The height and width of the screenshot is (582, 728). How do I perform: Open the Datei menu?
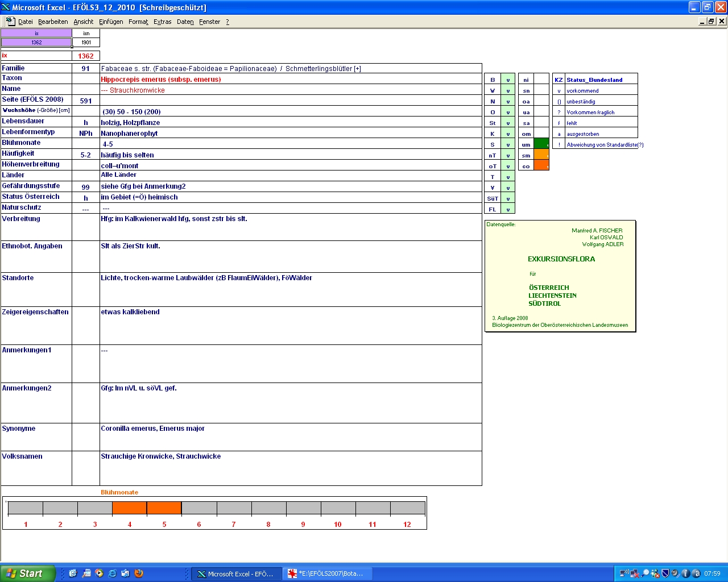(x=25, y=22)
